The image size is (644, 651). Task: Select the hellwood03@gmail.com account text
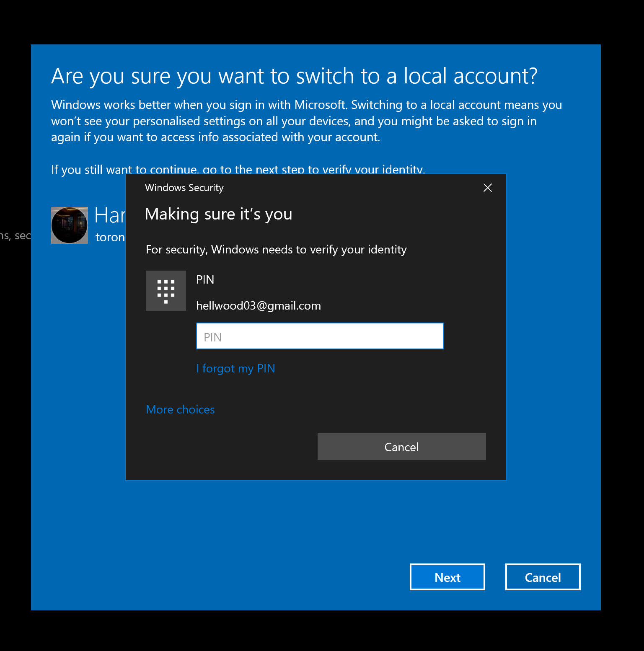(x=259, y=305)
